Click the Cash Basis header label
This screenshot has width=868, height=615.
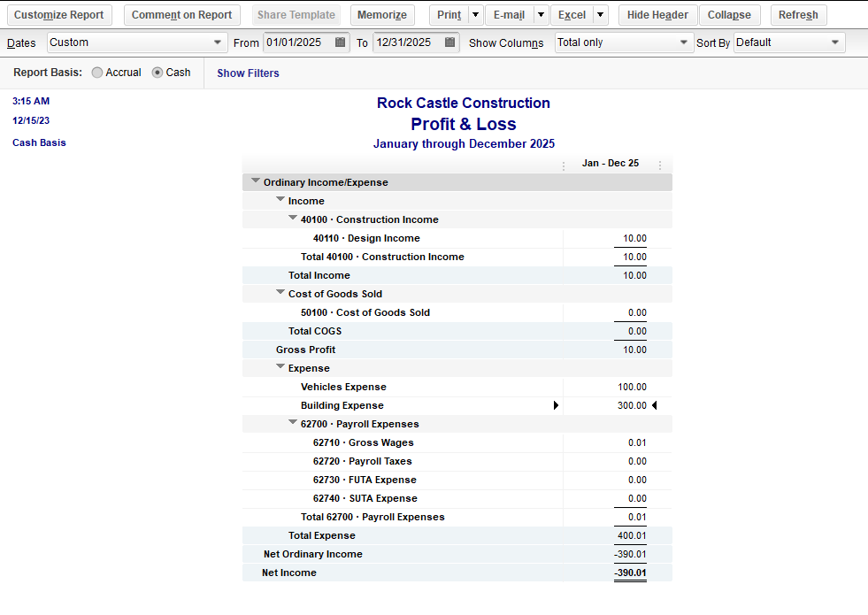39,142
